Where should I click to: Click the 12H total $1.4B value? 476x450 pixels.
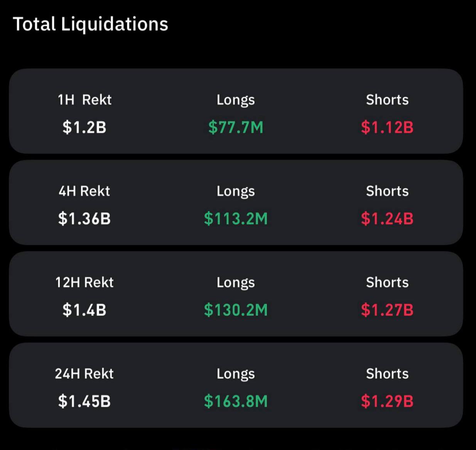(x=84, y=310)
